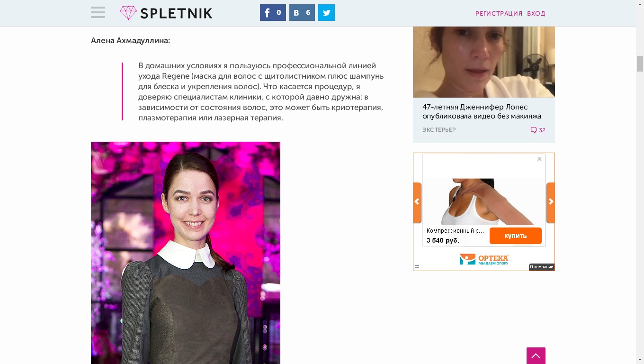The height and width of the screenshot is (364, 644).
Task: Click the page vertical scrollbar thumb
Action: [x=640, y=64]
